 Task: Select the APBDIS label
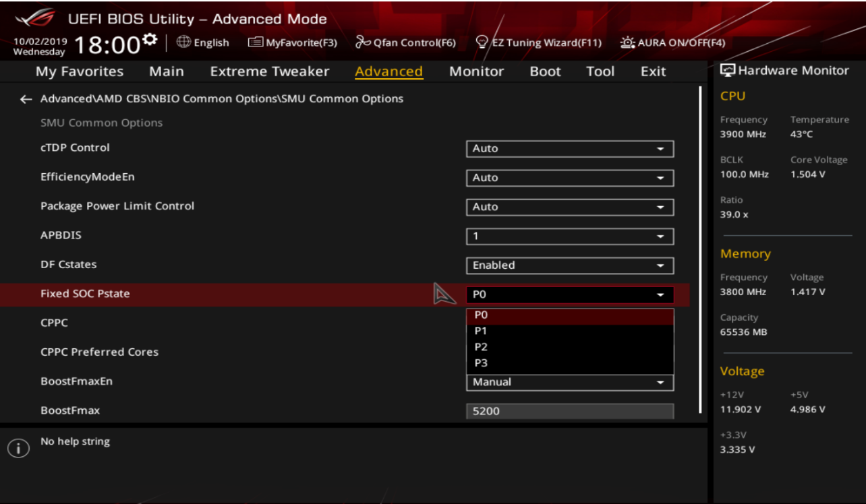pos(61,235)
